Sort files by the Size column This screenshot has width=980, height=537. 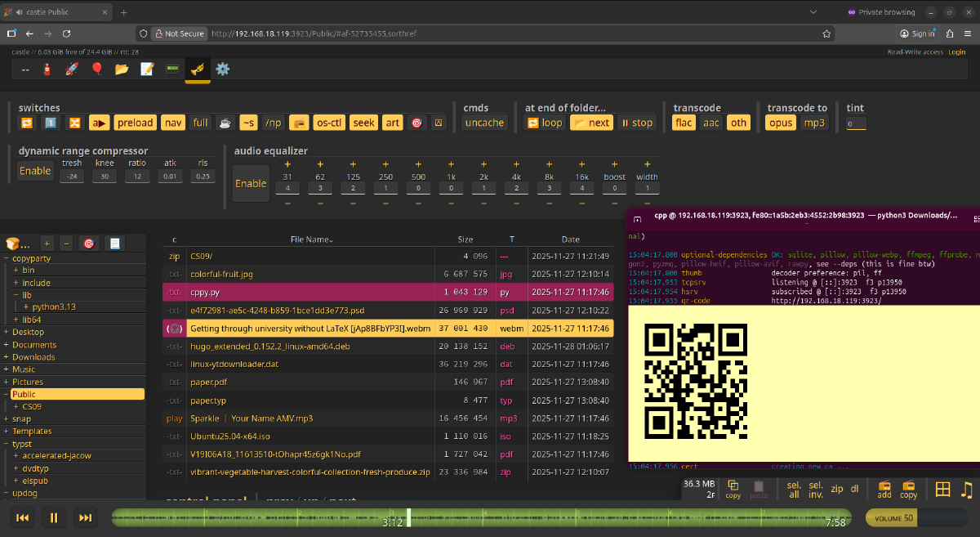pos(465,239)
